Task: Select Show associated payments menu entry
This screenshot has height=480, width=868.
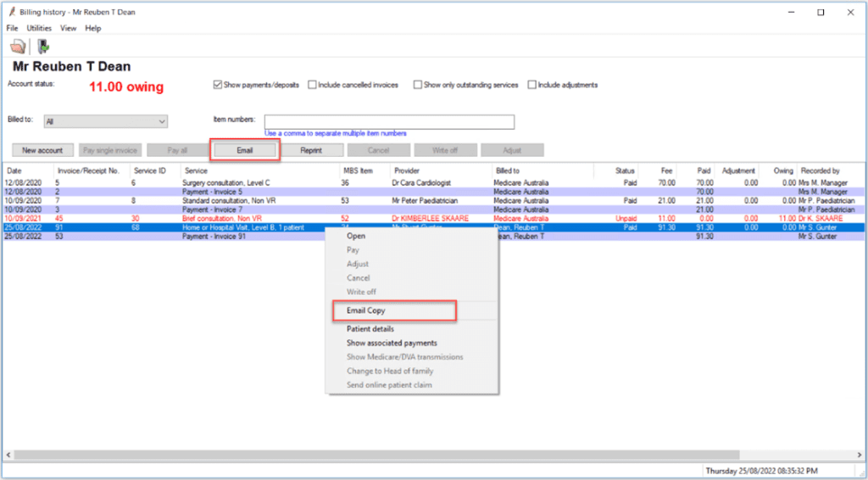Action: 392,343
